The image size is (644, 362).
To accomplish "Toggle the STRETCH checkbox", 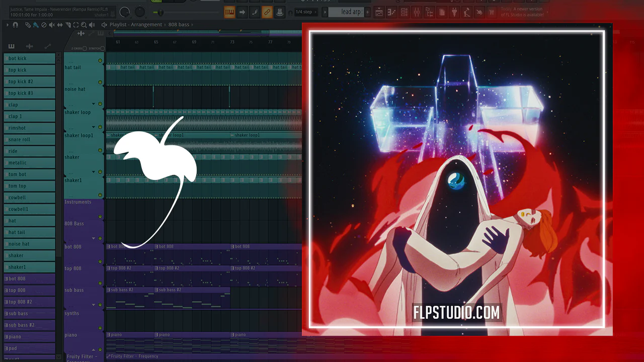I will 103,48.
